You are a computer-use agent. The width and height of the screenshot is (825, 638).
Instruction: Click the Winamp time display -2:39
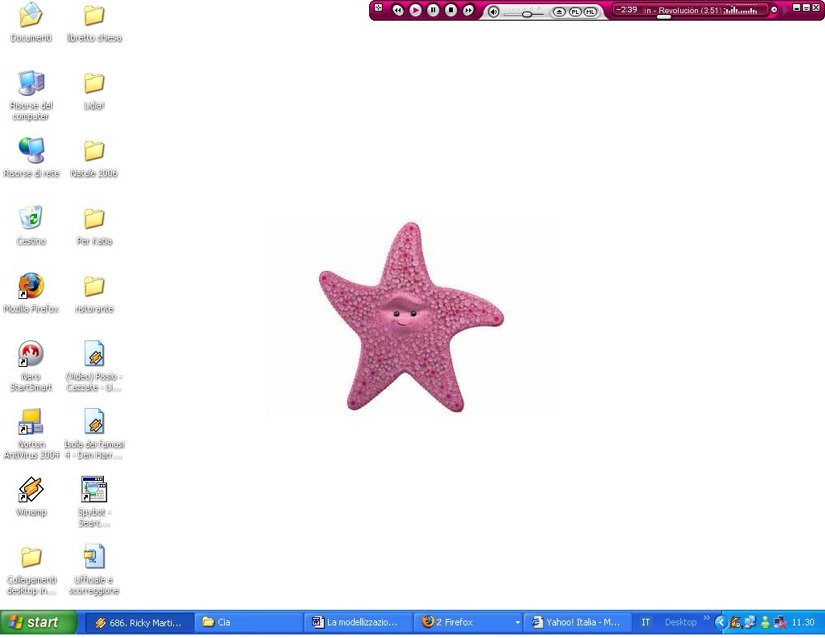tap(627, 9)
